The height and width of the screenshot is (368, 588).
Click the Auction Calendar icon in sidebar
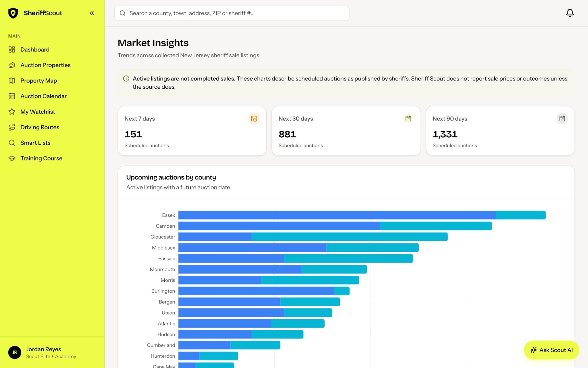tap(12, 96)
